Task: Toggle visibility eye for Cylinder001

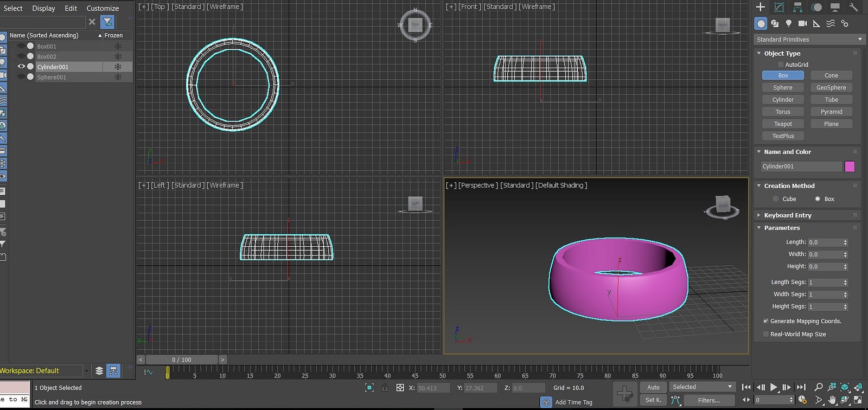Action: pos(21,67)
